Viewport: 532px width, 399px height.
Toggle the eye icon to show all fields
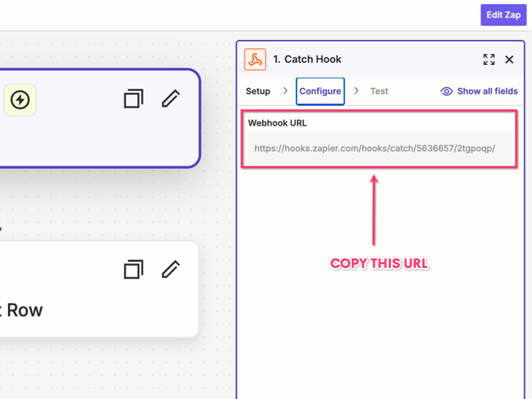(x=447, y=91)
